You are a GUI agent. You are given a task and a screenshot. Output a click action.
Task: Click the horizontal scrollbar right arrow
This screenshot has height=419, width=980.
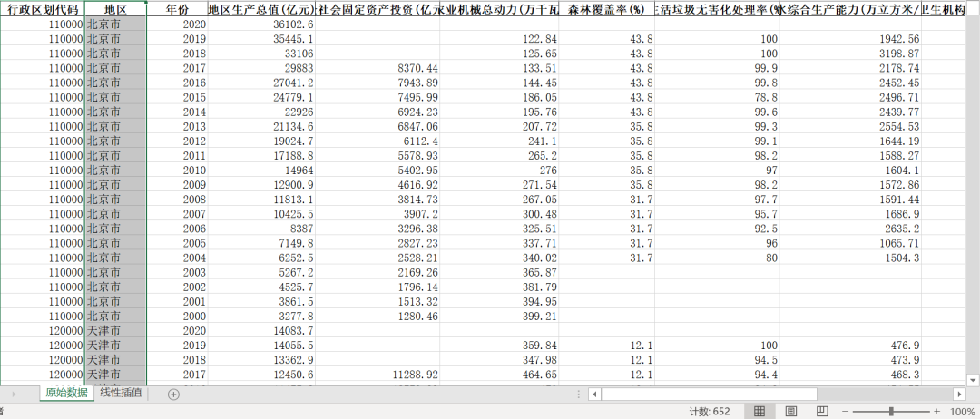click(959, 394)
